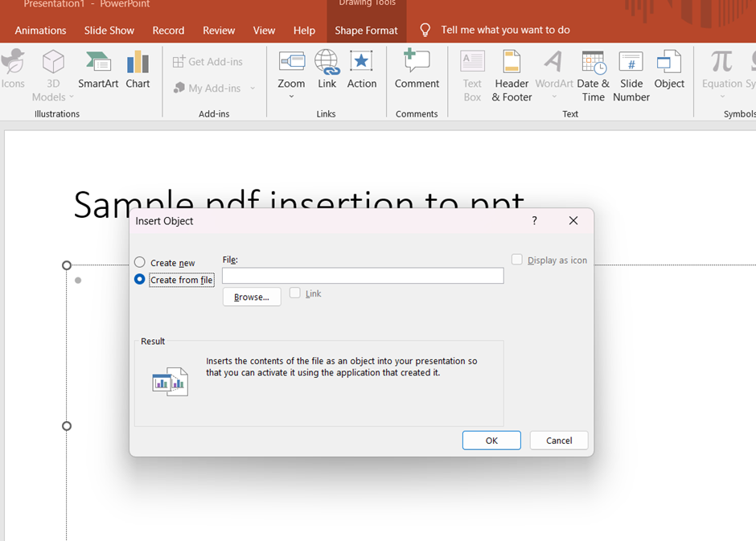Click Get Add-ins
This screenshot has width=756, height=541.
click(x=207, y=62)
